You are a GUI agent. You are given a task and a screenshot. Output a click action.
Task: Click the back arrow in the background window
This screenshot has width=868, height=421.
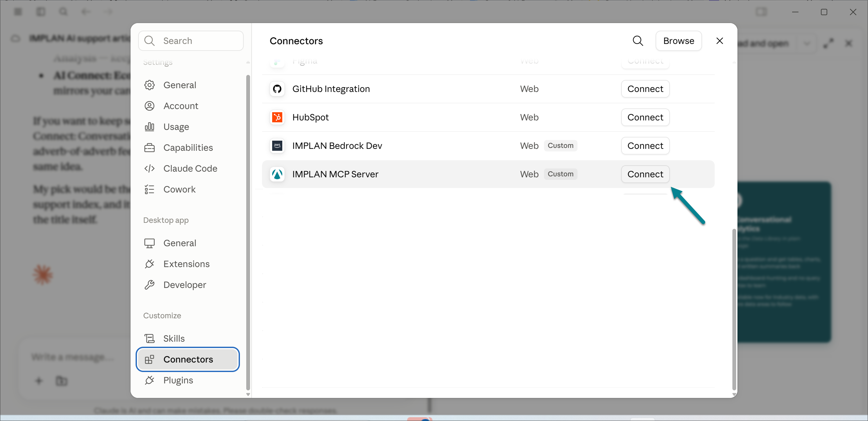coord(86,12)
